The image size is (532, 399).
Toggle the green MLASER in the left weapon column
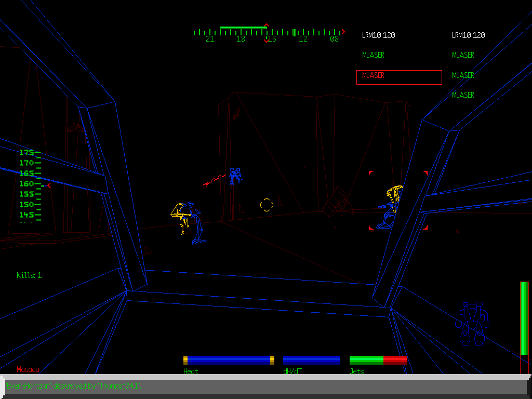[374, 55]
